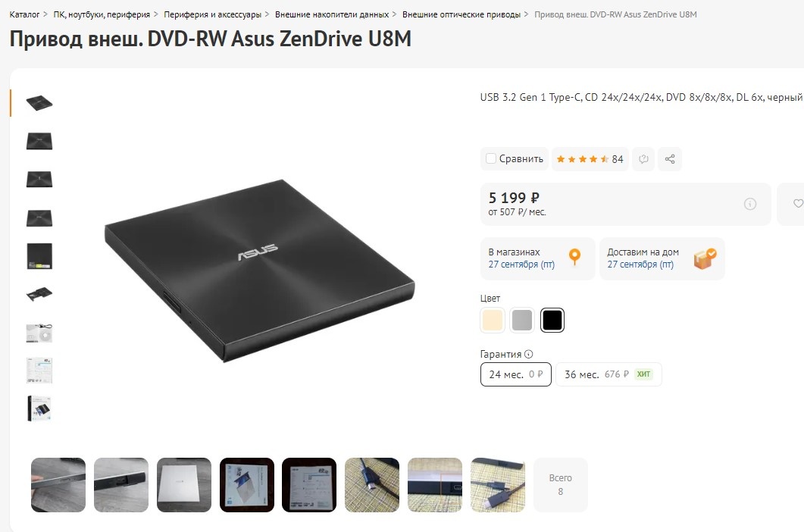The image size is (804, 532).
Task: Go to Каталог breadcrumb
Action: pyautogui.click(x=24, y=14)
